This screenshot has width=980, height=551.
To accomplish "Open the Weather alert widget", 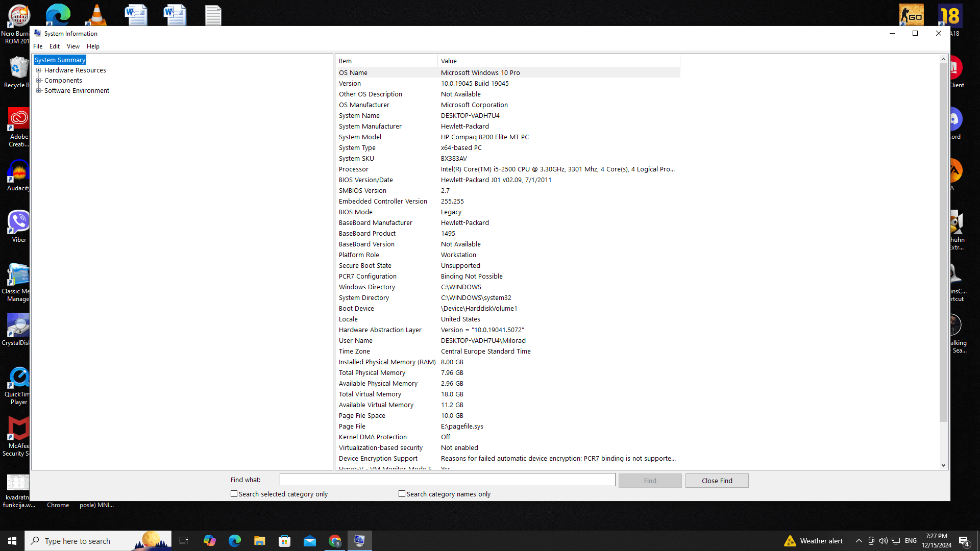I will [814, 541].
